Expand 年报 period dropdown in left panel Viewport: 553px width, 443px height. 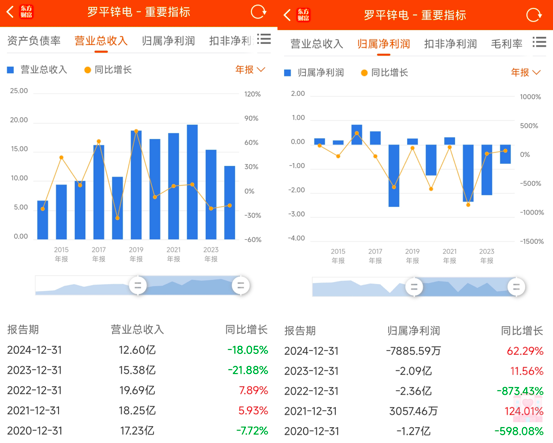pyautogui.click(x=250, y=69)
